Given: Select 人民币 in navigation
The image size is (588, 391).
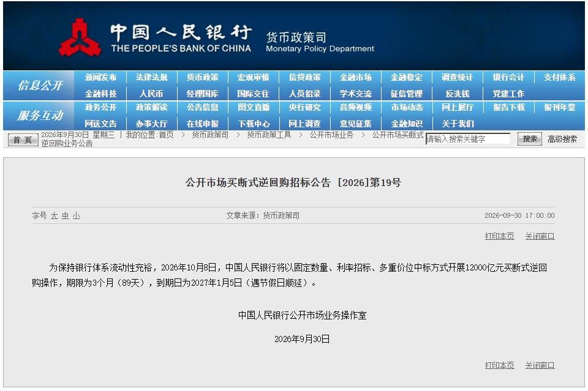Looking at the screenshot, I should pos(151,94).
